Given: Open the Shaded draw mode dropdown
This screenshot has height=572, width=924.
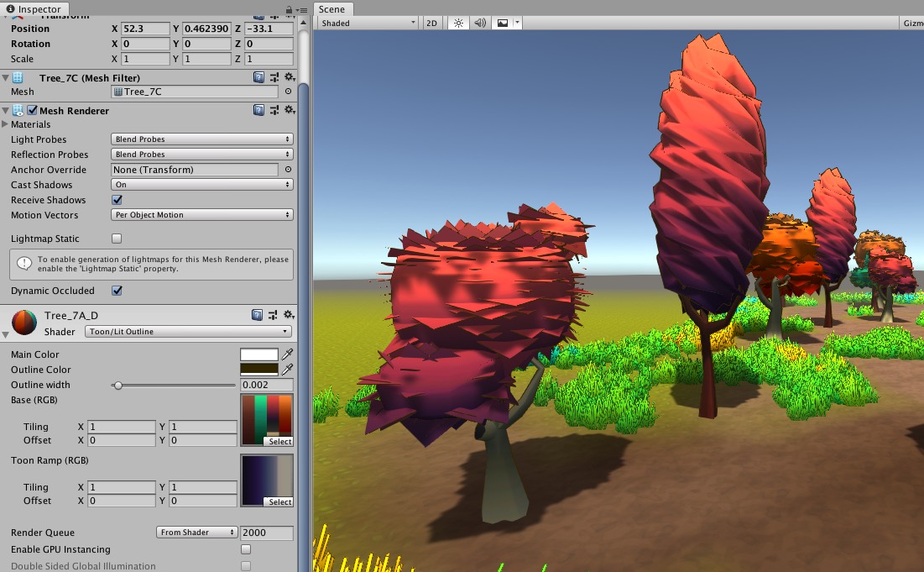Looking at the screenshot, I should [368, 23].
